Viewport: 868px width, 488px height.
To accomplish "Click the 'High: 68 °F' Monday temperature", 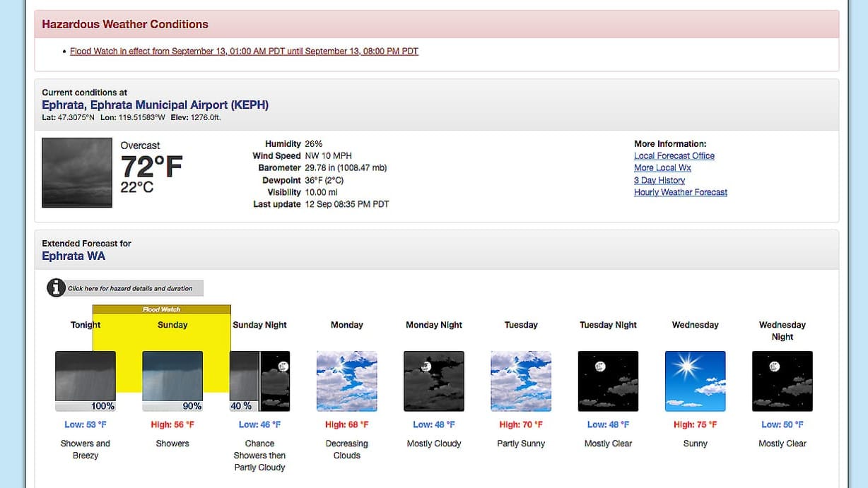I will pos(347,425).
